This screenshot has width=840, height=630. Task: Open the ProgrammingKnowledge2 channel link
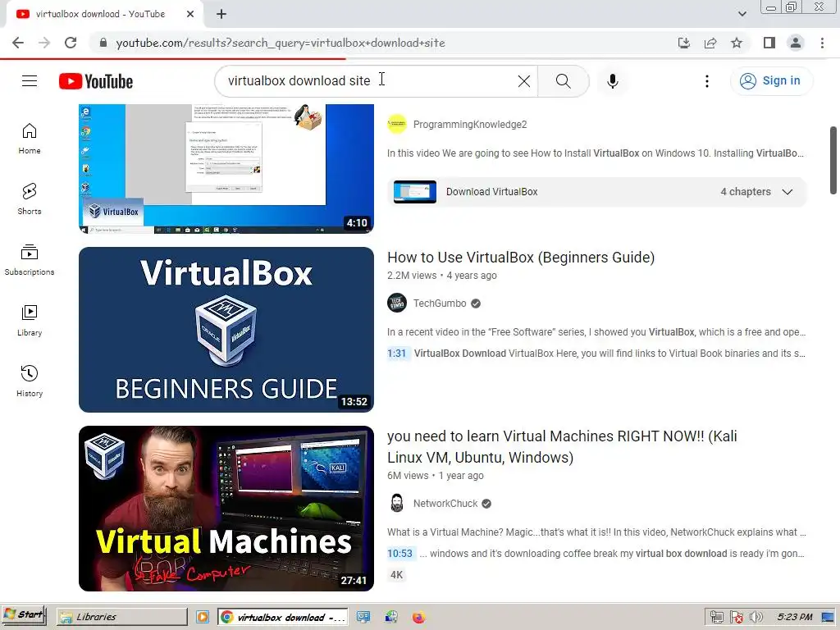tap(470, 125)
